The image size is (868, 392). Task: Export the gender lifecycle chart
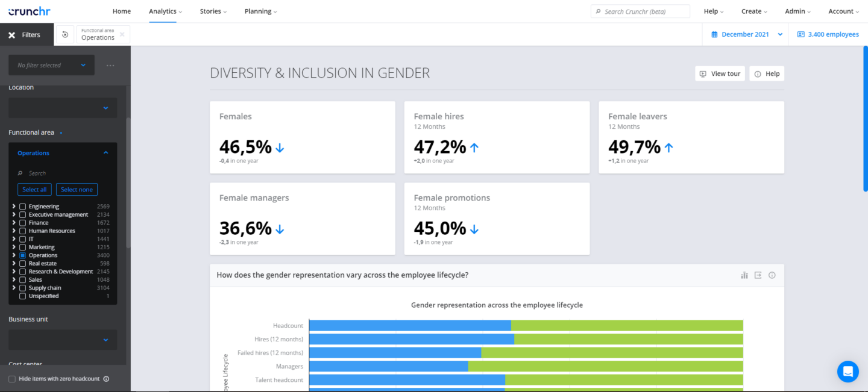pos(758,275)
